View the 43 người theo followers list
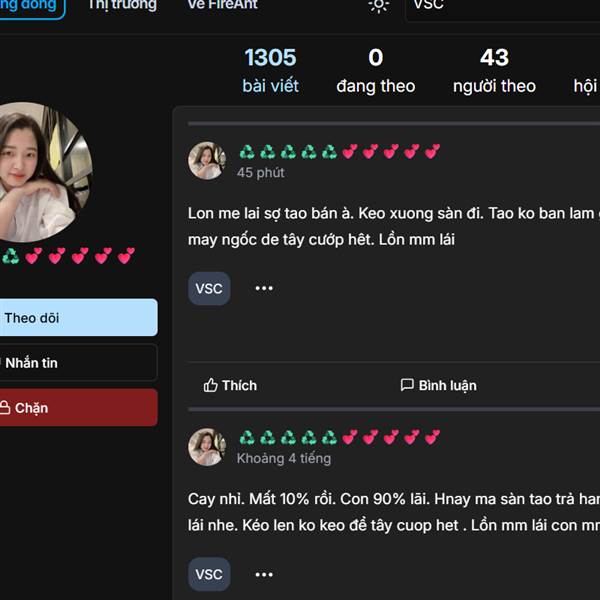Image resolution: width=600 pixels, height=600 pixels. 494,71
